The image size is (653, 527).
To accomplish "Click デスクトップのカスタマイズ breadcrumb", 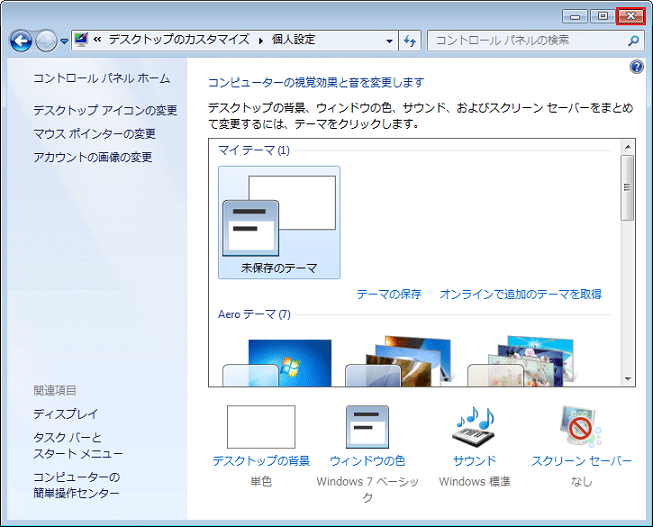I will click(179, 40).
